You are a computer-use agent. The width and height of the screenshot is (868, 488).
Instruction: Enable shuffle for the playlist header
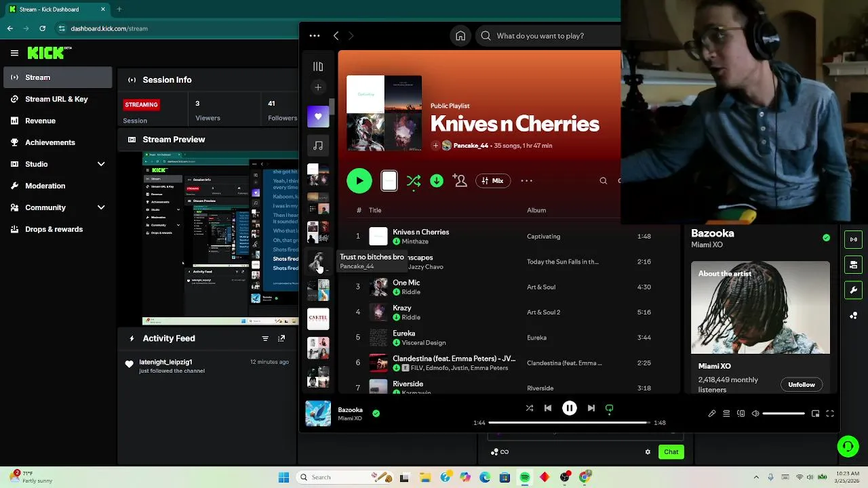click(413, 181)
